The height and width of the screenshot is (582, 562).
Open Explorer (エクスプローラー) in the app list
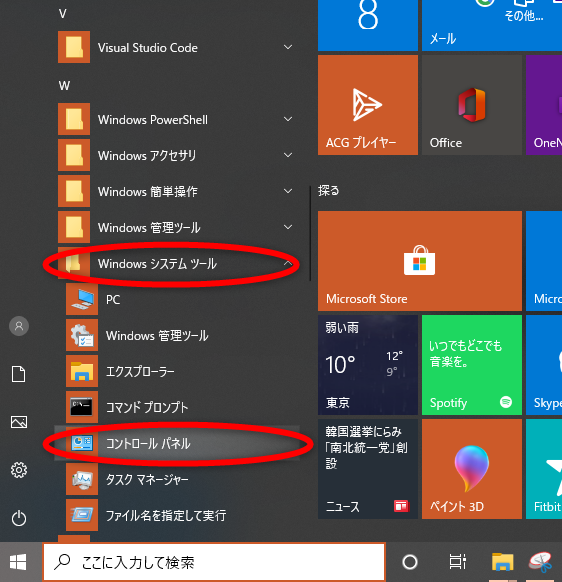(177, 371)
